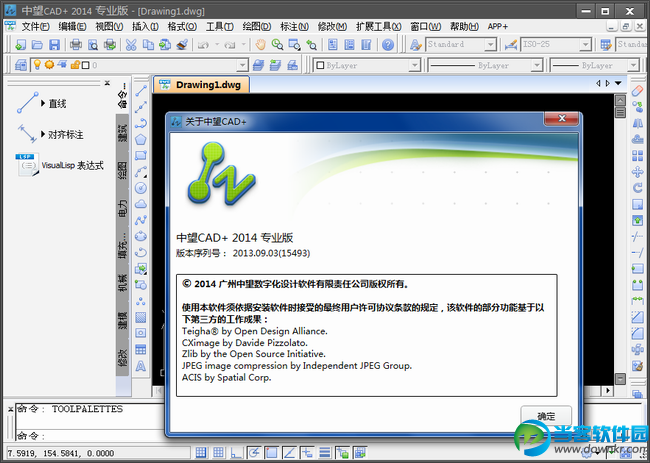This screenshot has width=650, height=463.
Task: Open the APP+ menu
Action: pos(498,27)
